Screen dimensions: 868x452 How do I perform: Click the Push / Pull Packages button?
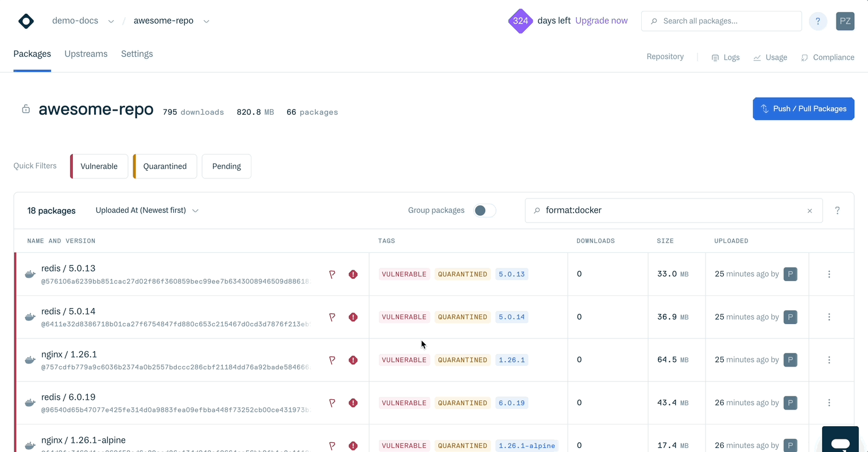(803, 108)
